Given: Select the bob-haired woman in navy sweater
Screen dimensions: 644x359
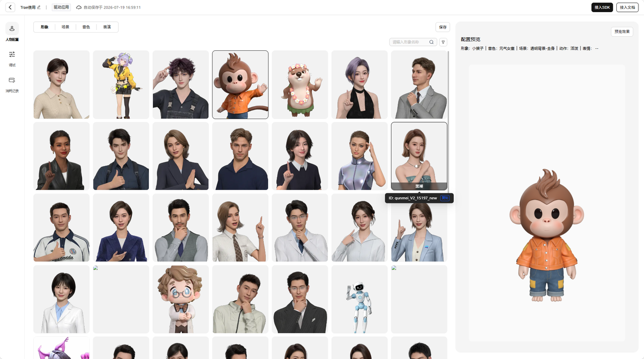Looking at the screenshot, I should [x=300, y=156].
